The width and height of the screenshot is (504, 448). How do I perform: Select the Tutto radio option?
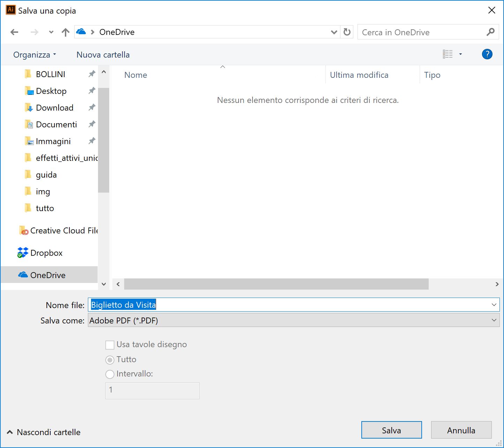click(x=110, y=360)
